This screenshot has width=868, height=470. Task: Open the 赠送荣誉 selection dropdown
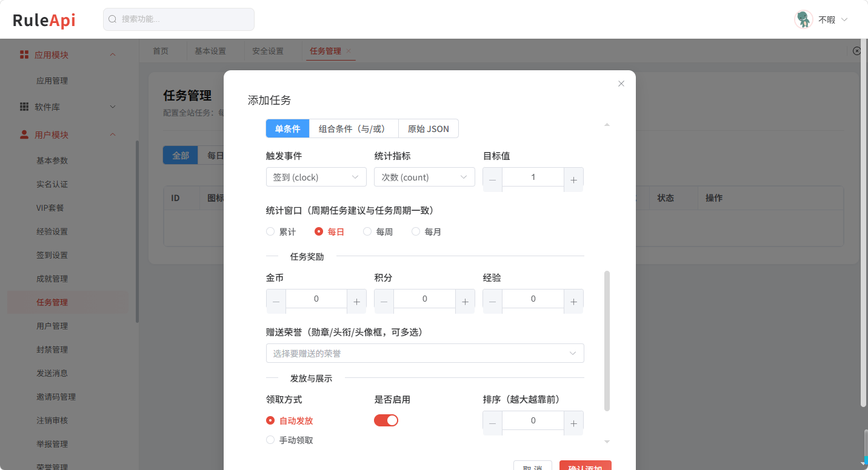425,353
